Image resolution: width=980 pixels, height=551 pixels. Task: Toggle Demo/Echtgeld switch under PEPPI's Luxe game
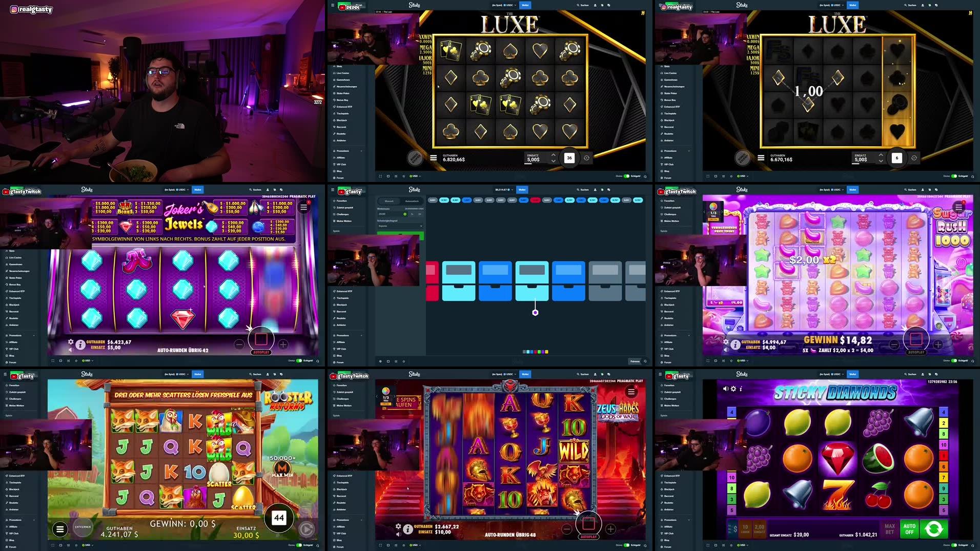click(626, 176)
